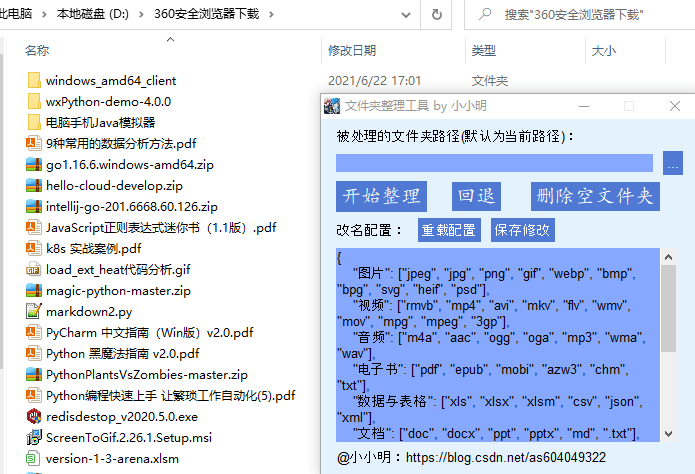Click the 保存修改 button

point(523,230)
